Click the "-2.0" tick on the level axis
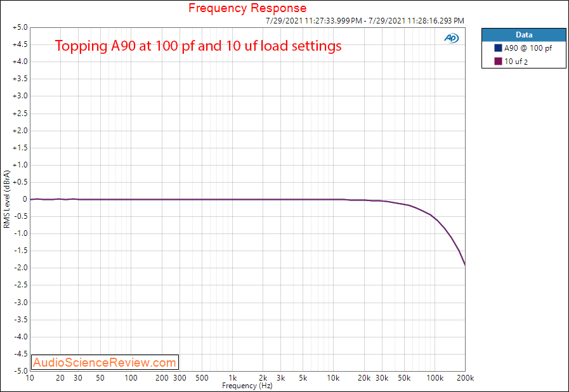 pyautogui.click(x=21, y=268)
